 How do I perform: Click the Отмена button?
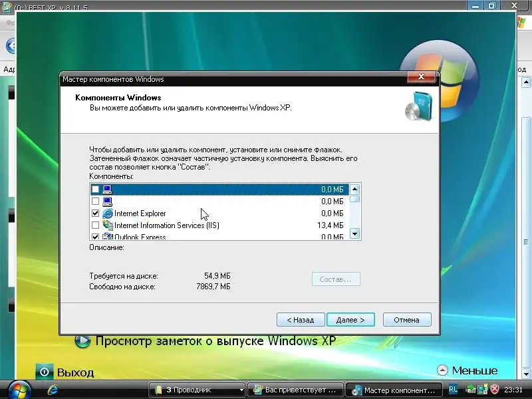pos(407,320)
